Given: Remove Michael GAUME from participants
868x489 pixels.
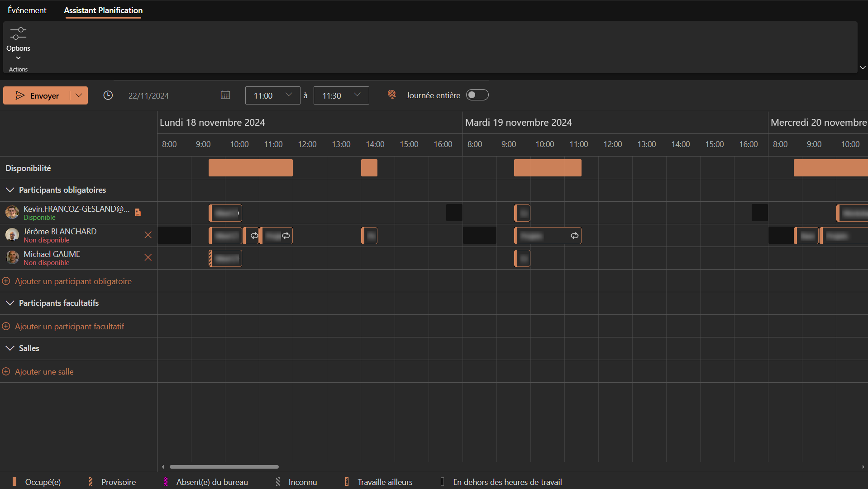Looking at the screenshot, I should point(148,257).
